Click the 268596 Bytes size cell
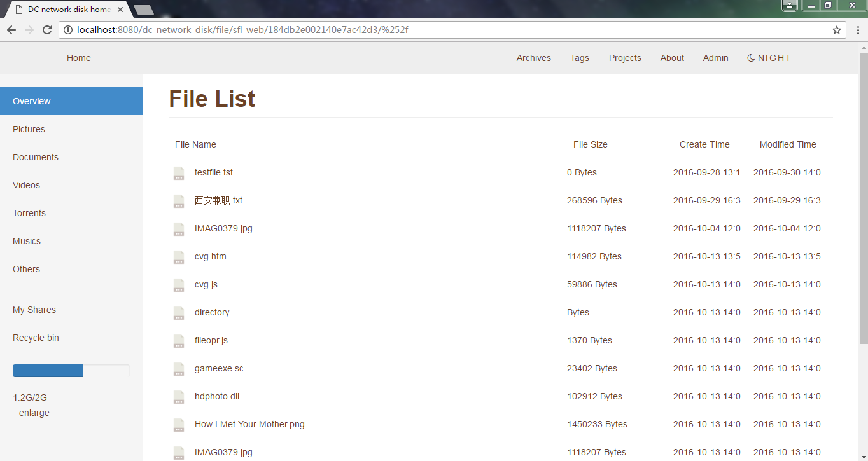The height and width of the screenshot is (461, 868). (594, 200)
